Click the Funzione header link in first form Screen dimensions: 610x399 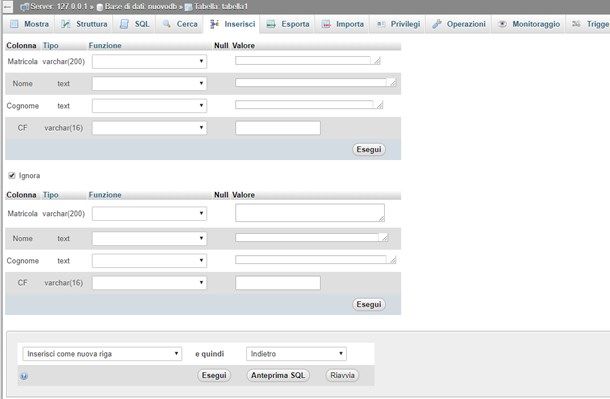105,46
